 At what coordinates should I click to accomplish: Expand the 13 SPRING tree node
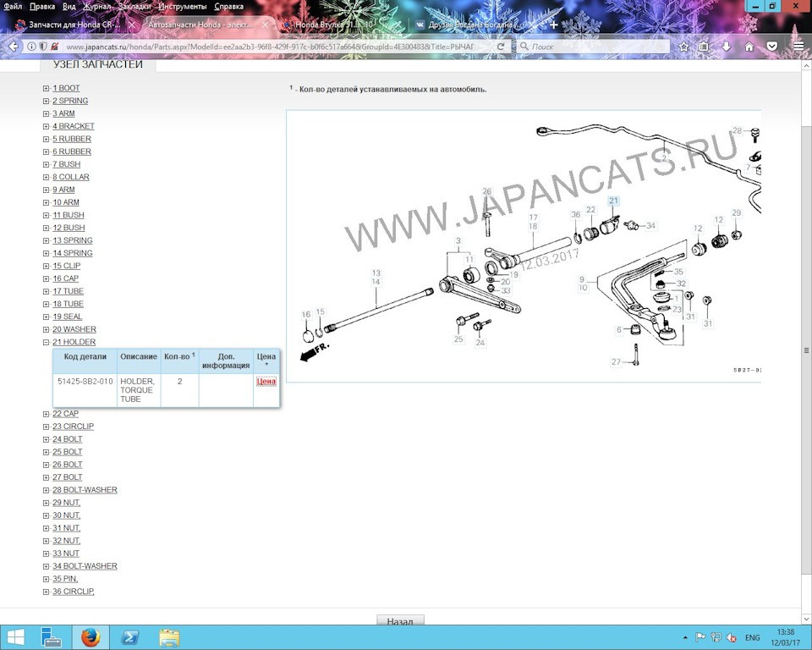point(46,241)
